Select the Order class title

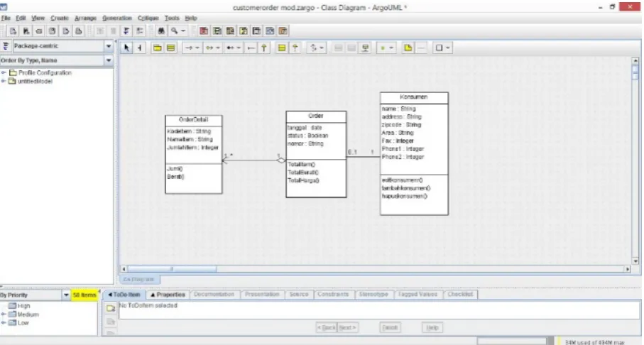(316, 116)
